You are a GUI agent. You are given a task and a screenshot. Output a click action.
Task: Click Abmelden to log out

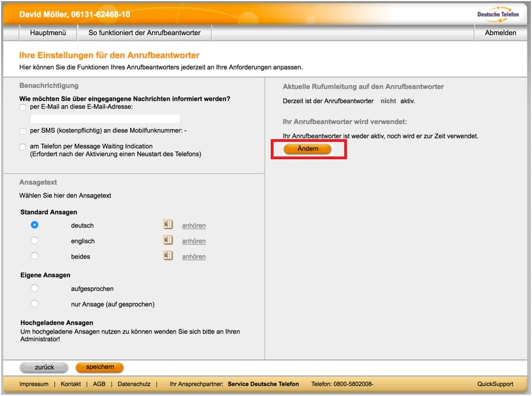click(x=500, y=33)
